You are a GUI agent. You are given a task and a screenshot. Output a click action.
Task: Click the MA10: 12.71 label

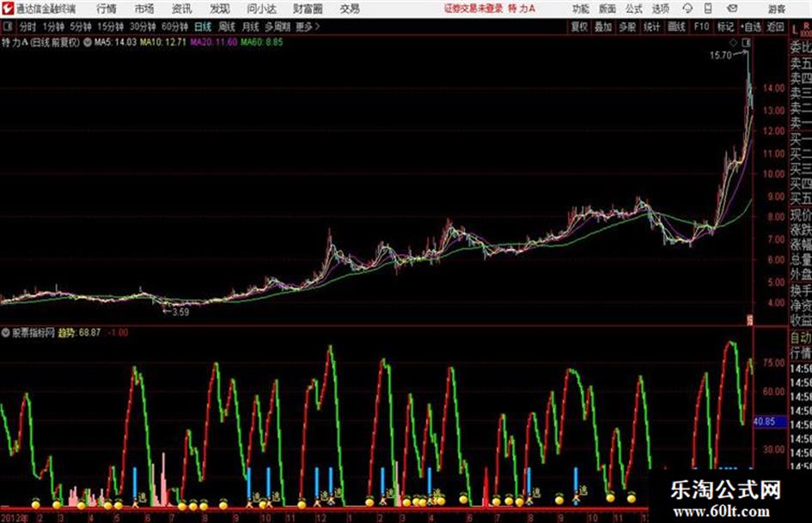pyautogui.click(x=162, y=42)
